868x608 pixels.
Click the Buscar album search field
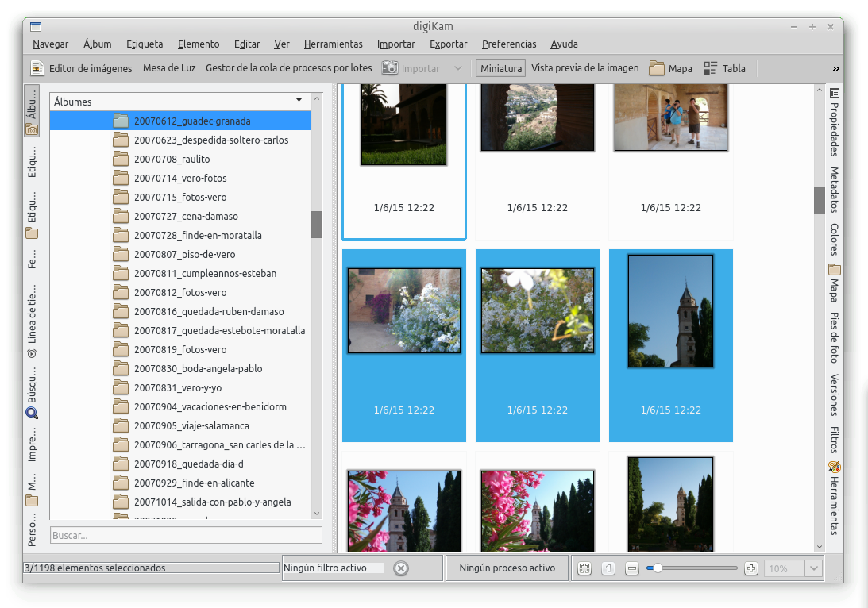(186, 536)
